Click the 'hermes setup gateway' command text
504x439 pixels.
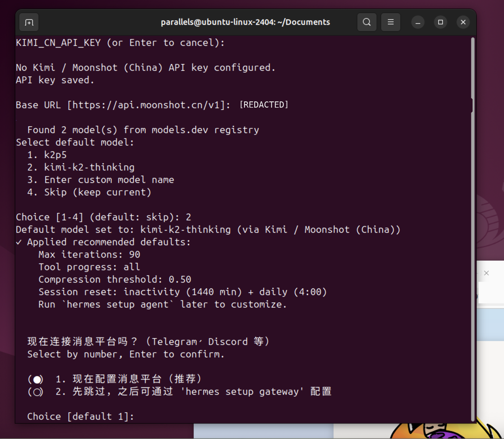[x=242, y=392]
